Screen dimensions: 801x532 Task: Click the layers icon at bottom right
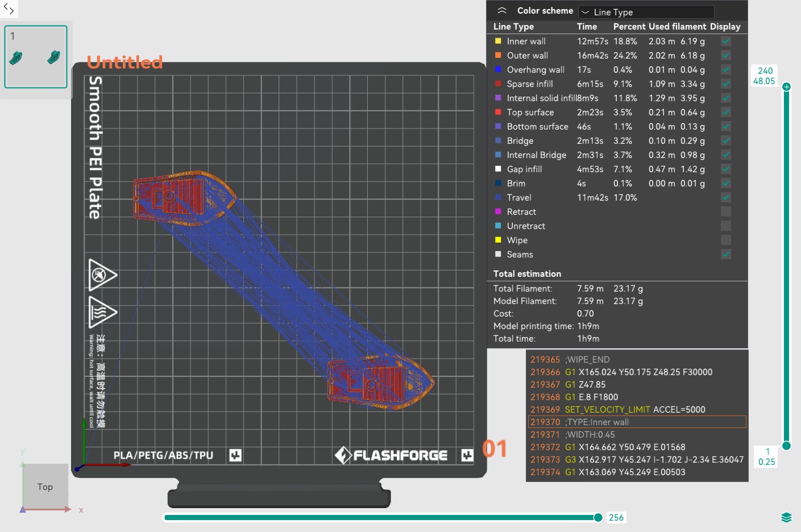[786, 517]
